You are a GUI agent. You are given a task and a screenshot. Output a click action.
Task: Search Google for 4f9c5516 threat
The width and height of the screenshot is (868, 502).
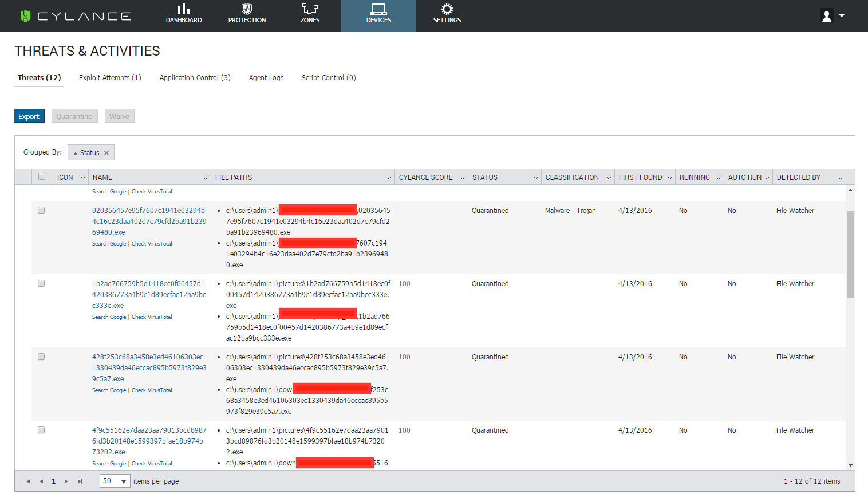(x=109, y=464)
